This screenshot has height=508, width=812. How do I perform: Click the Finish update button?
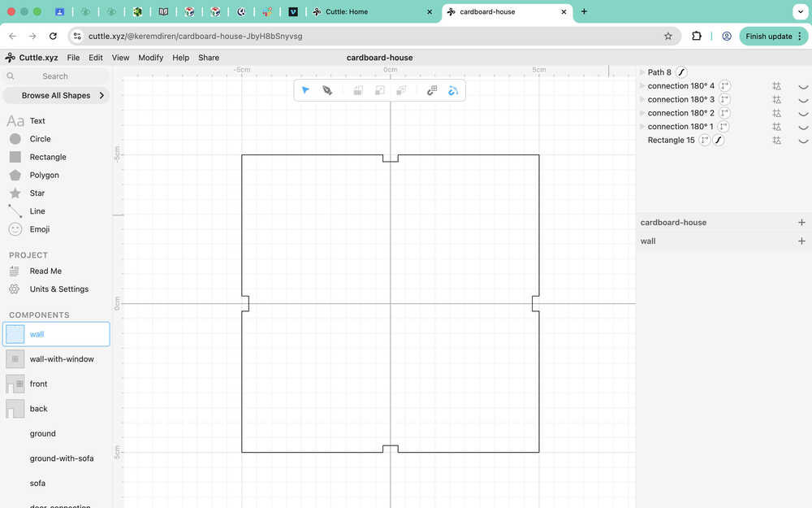click(773, 37)
